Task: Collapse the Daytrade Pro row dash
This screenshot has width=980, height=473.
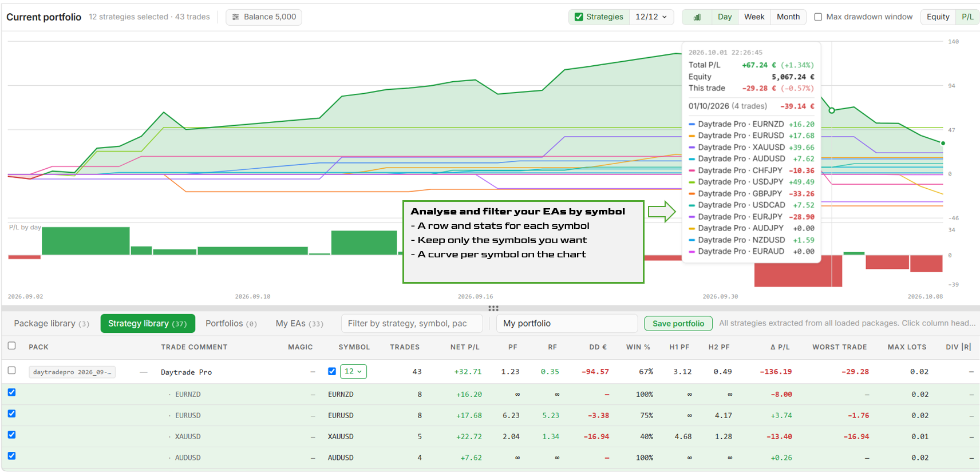Action: 144,372
